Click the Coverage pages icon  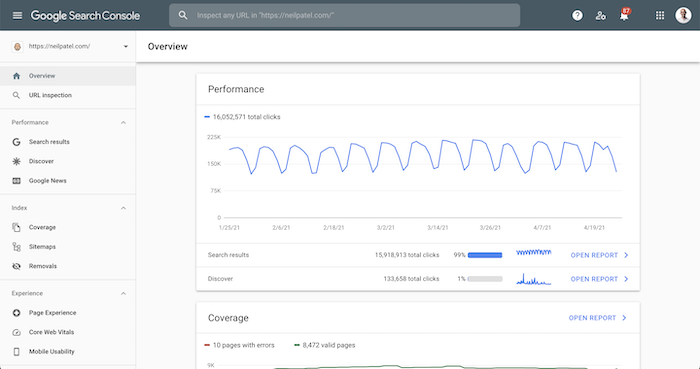tap(17, 227)
